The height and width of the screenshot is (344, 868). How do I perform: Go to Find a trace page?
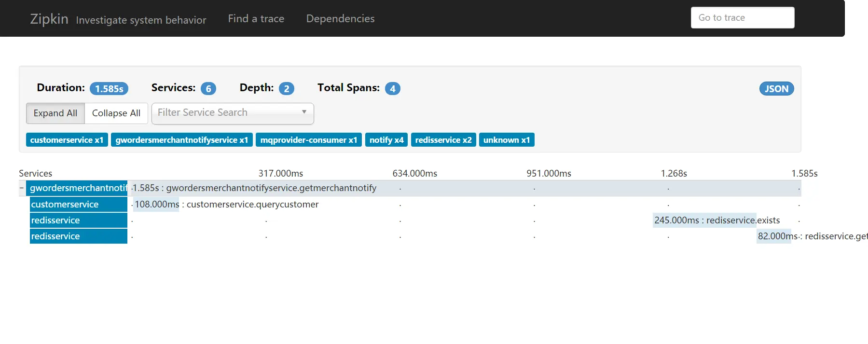click(256, 19)
